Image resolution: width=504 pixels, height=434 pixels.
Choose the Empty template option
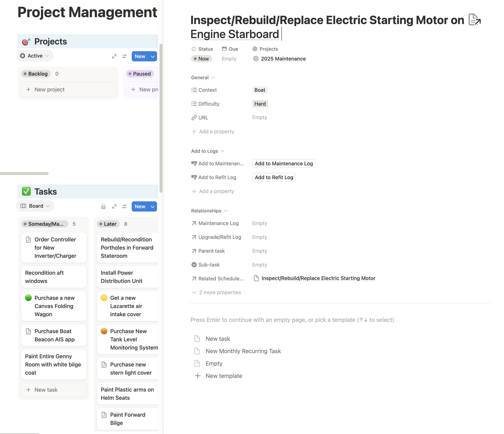pos(214,363)
